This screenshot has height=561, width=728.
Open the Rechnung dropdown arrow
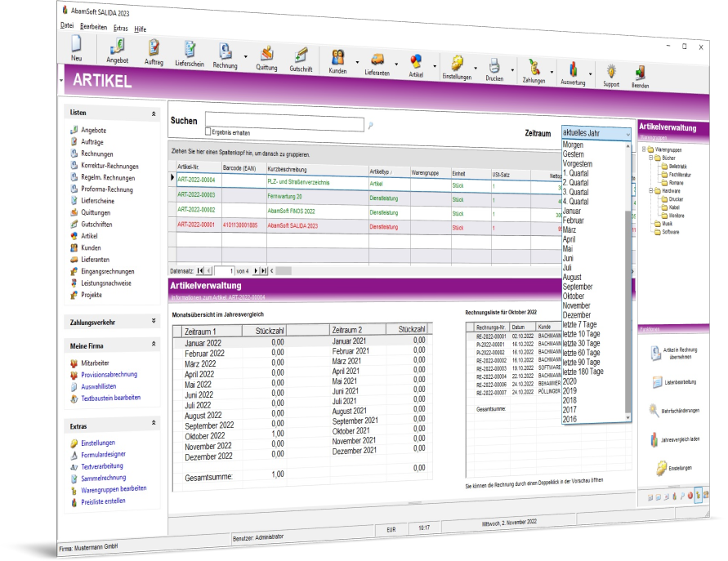coord(246,56)
